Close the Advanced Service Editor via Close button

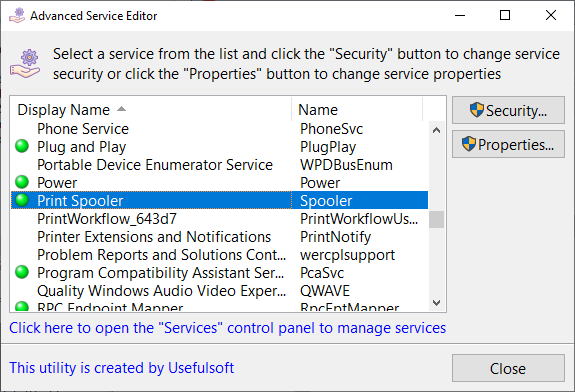[x=508, y=368]
